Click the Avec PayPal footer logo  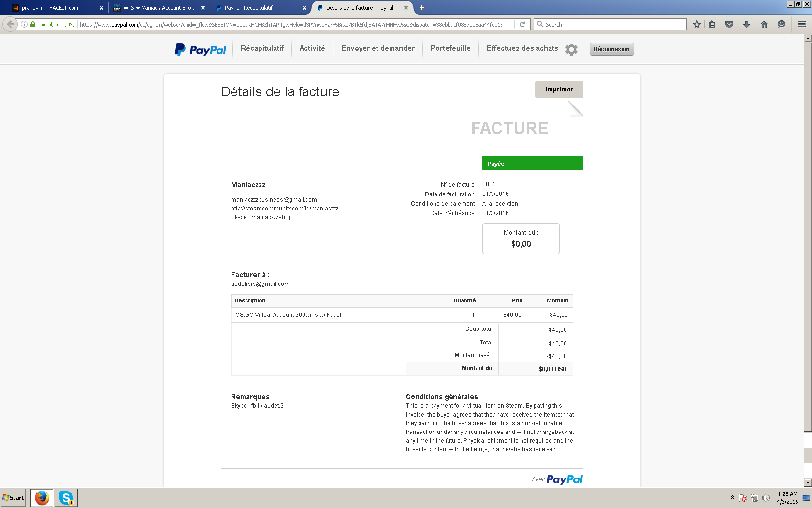557,479
